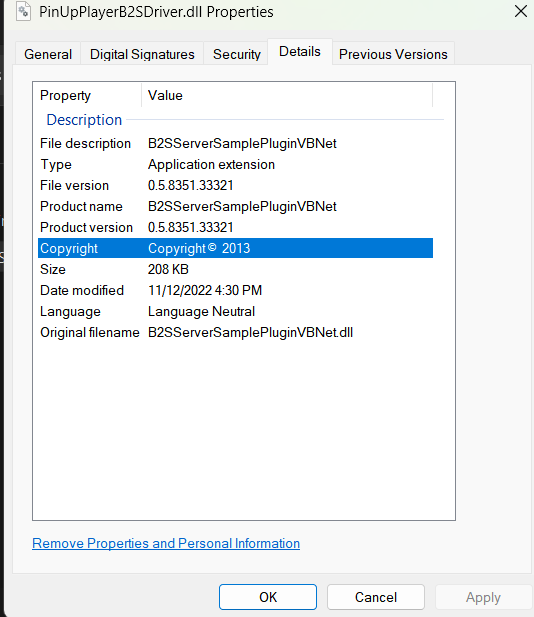Go to the Previous Versions tab
This screenshot has height=617, width=534.
[x=393, y=54]
